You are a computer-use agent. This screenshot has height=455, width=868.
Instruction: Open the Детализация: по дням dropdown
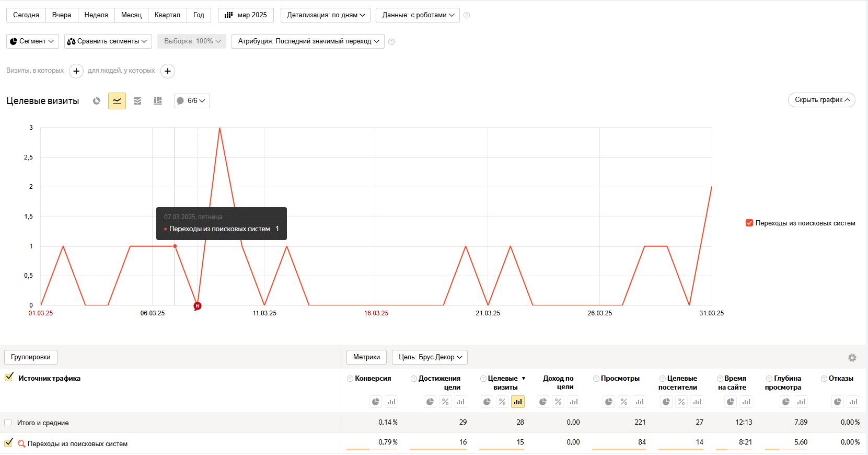click(x=326, y=15)
